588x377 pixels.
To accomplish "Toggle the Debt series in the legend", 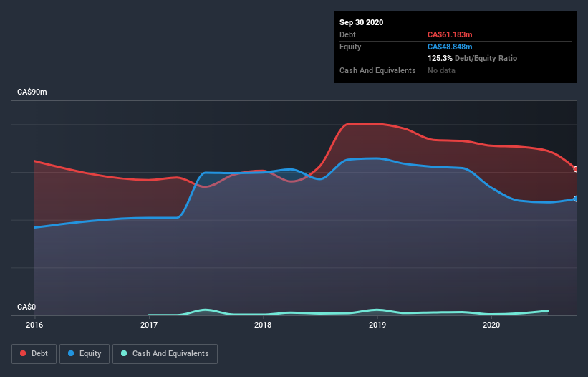I will pos(34,354).
